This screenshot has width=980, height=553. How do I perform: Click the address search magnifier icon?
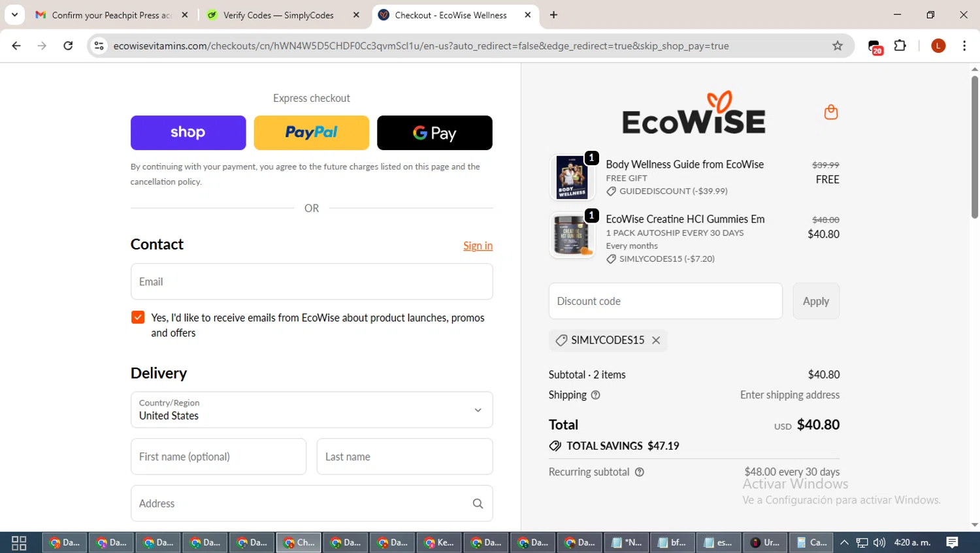(478, 503)
